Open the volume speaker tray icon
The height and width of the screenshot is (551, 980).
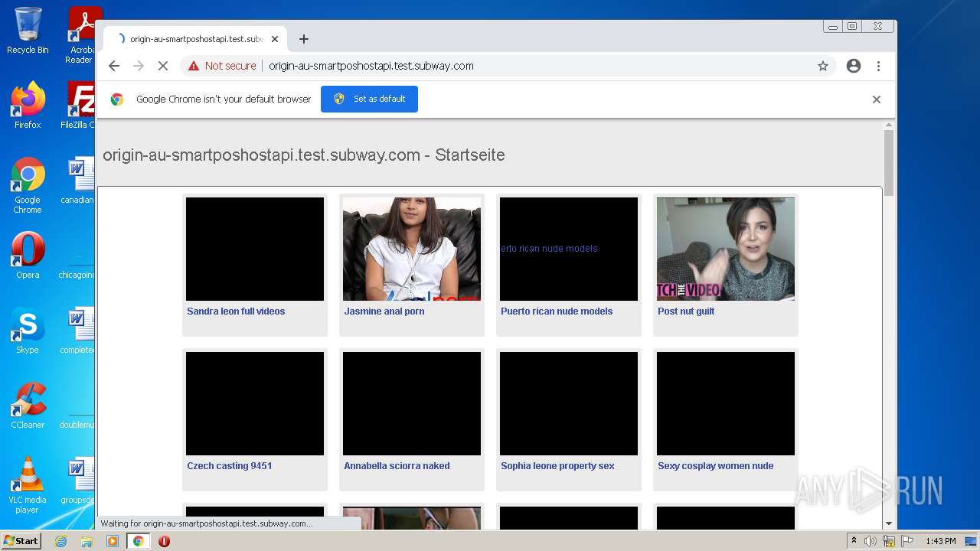click(x=871, y=541)
